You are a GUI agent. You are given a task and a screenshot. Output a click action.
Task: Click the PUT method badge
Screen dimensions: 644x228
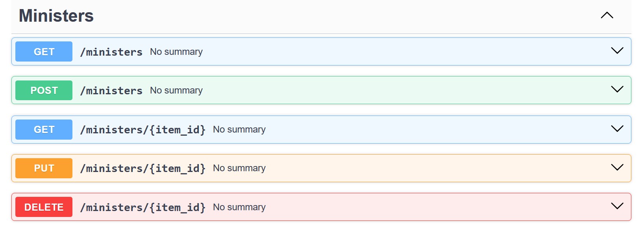point(43,168)
